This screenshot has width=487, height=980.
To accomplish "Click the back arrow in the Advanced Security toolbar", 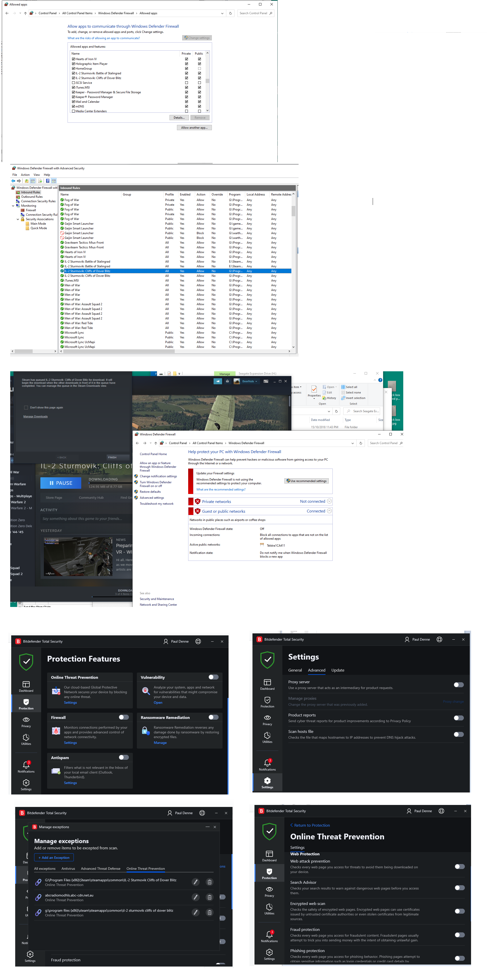I will coord(13,181).
